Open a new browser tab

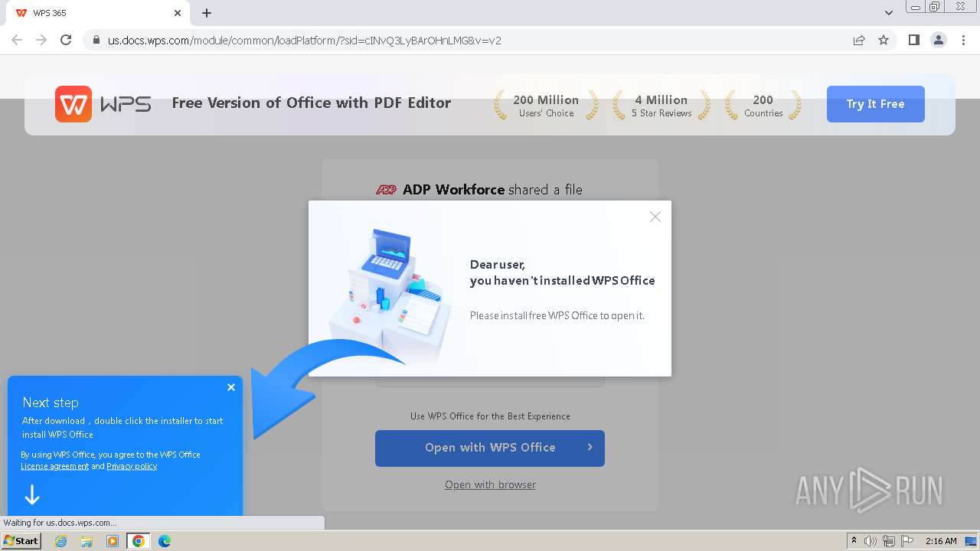(207, 13)
